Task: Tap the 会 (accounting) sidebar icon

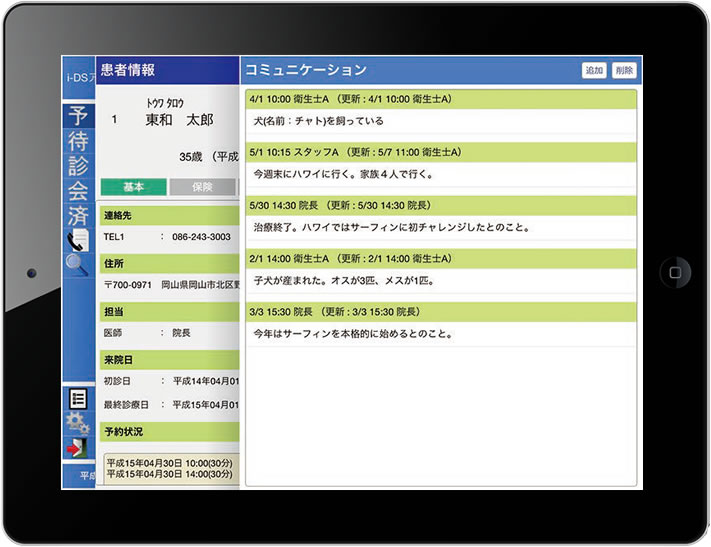Action: 78,191
